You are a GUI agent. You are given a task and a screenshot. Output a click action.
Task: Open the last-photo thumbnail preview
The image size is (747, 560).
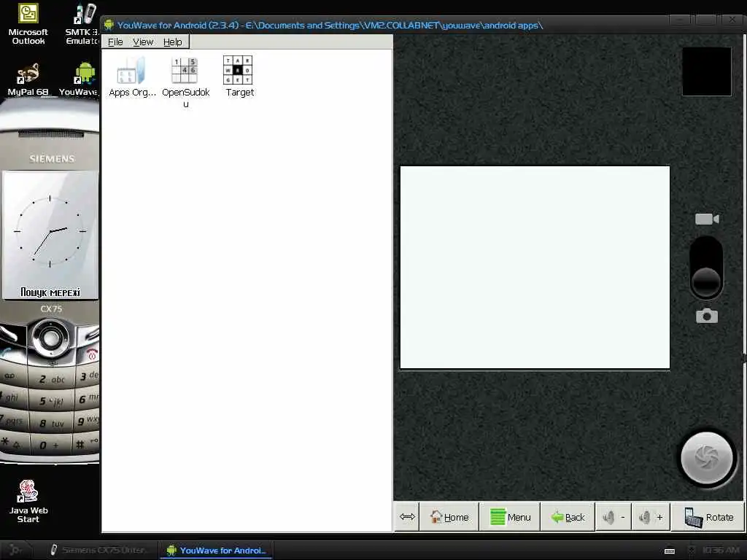coord(706,71)
